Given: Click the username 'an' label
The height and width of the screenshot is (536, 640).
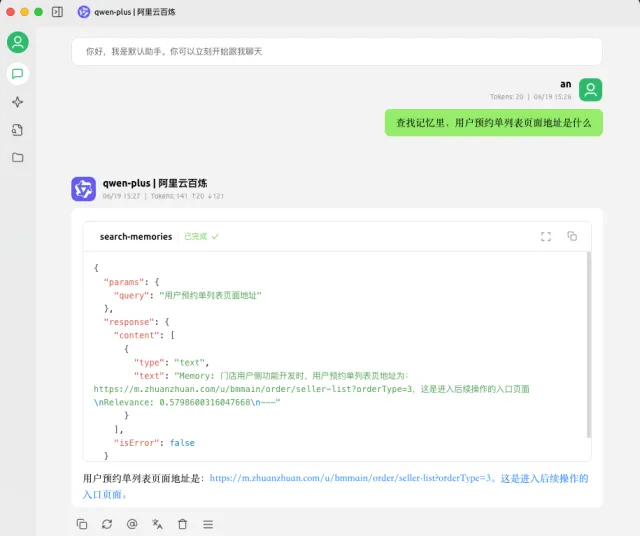Looking at the screenshot, I should pos(566,84).
